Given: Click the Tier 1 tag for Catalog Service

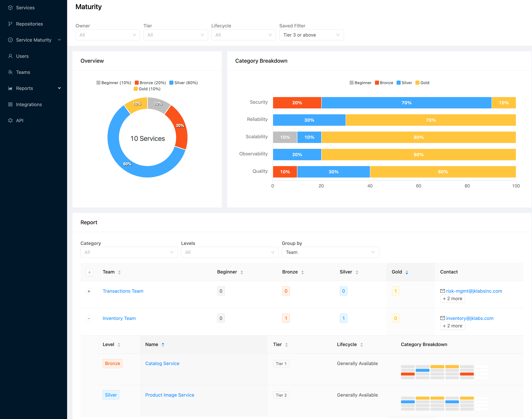Looking at the screenshot, I should click(281, 364).
